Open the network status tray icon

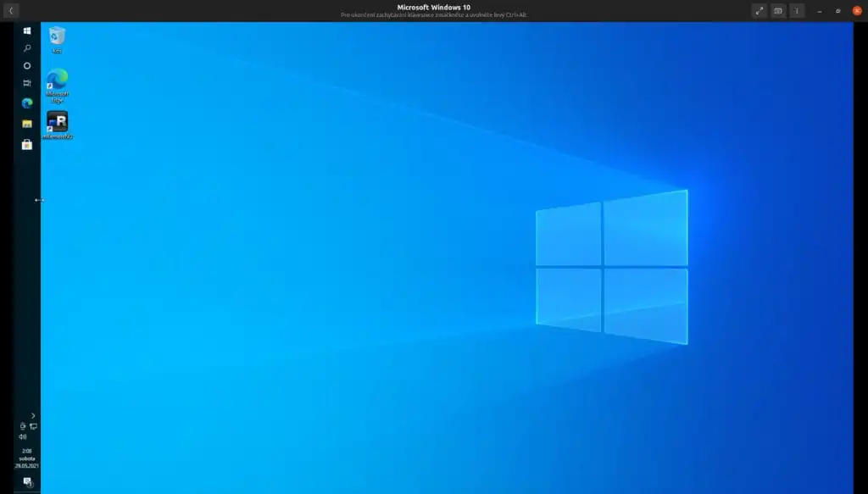click(33, 426)
